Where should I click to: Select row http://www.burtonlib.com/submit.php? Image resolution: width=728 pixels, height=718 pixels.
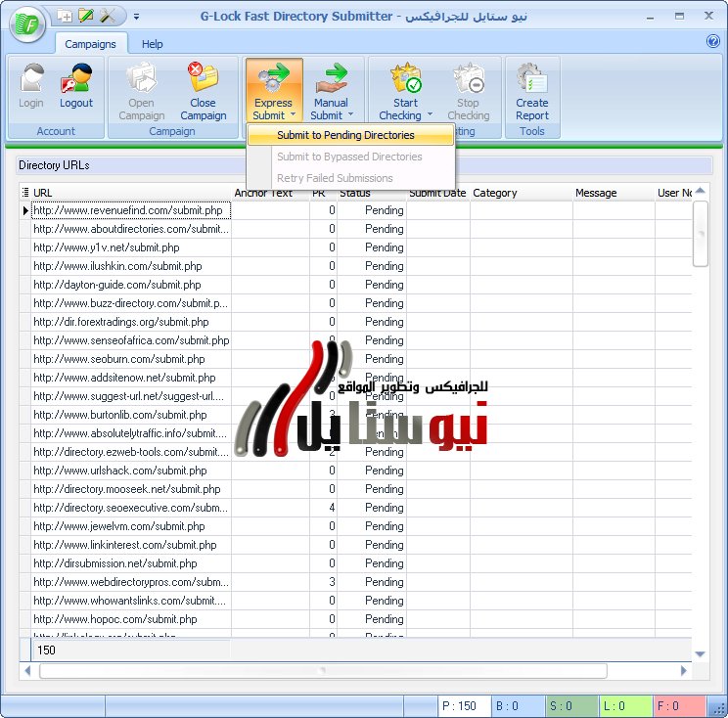point(131,415)
